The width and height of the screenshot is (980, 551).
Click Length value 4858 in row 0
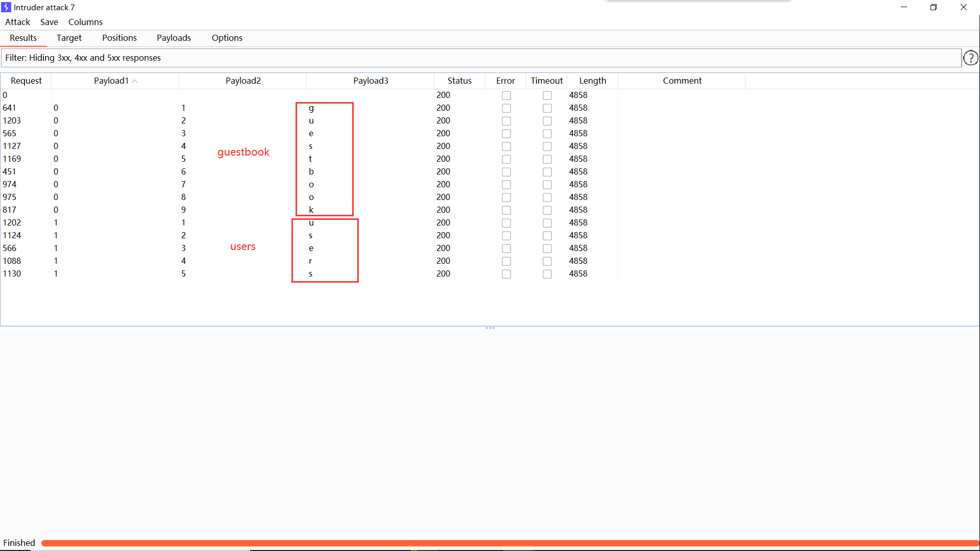[x=578, y=95]
